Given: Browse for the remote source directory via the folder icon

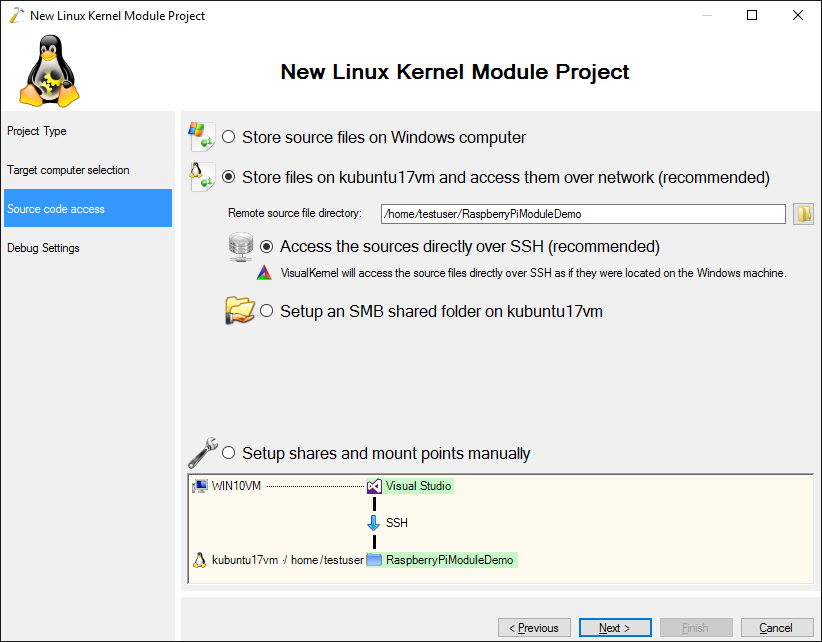Looking at the screenshot, I should tap(803, 214).
